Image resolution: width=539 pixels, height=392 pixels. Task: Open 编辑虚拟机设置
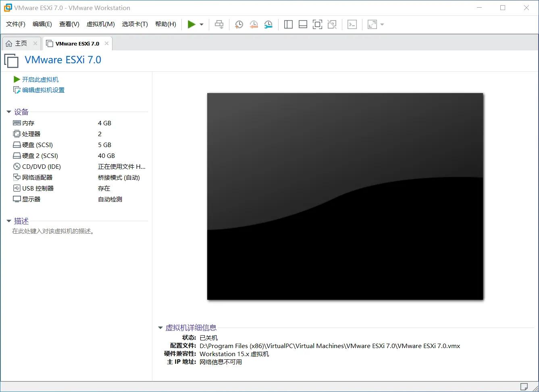point(42,90)
